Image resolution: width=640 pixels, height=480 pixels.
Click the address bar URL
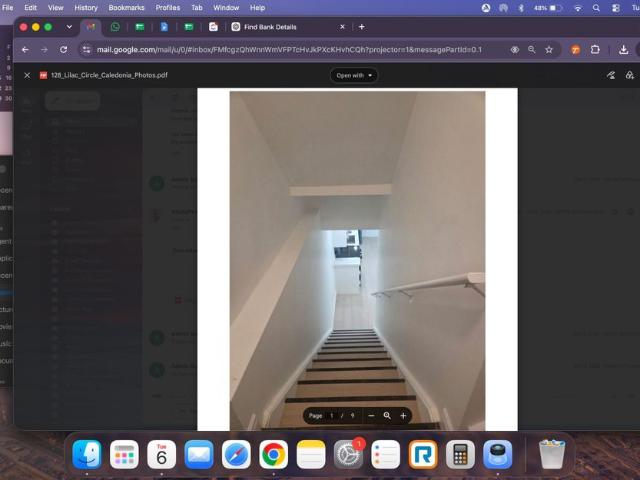(x=289, y=50)
